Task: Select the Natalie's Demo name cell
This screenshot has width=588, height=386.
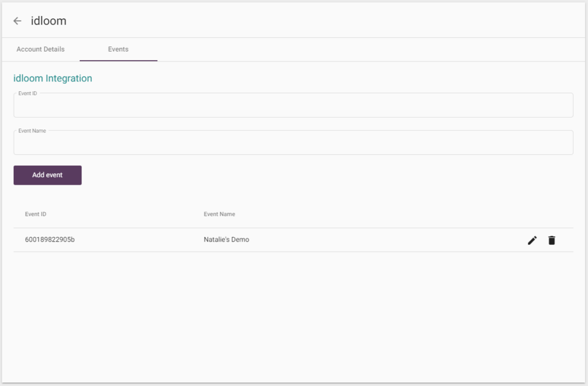Action: tap(226, 240)
